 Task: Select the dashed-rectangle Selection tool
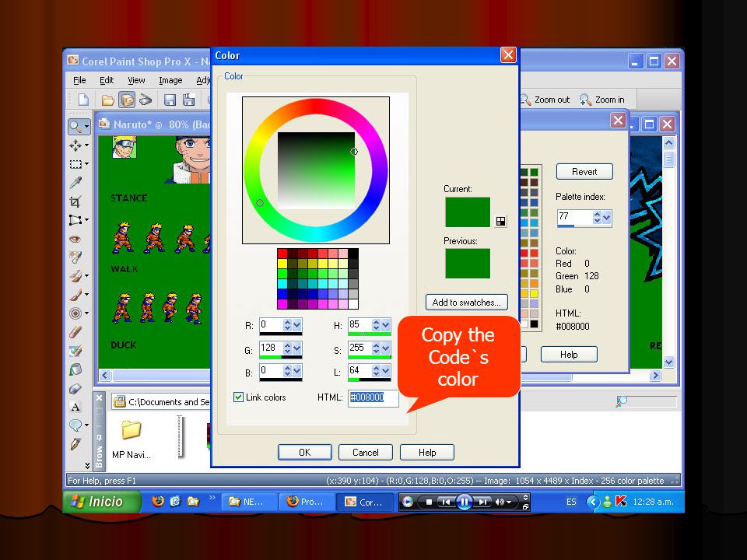pyautogui.click(x=75, y=164)
